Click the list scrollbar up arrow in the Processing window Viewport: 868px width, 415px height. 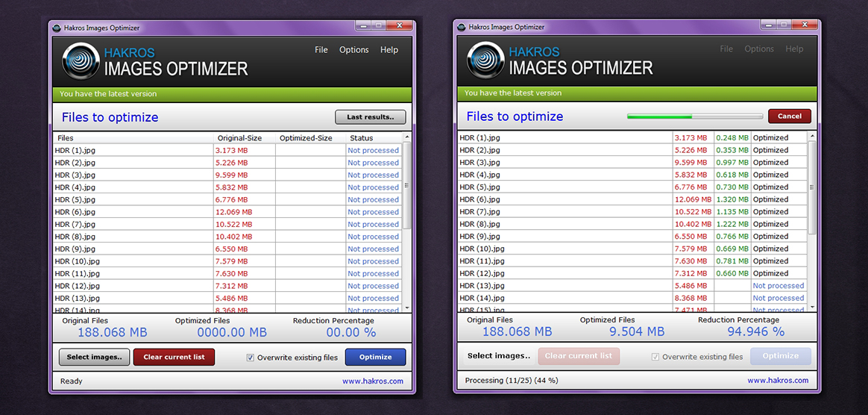(x=812, y=136)
